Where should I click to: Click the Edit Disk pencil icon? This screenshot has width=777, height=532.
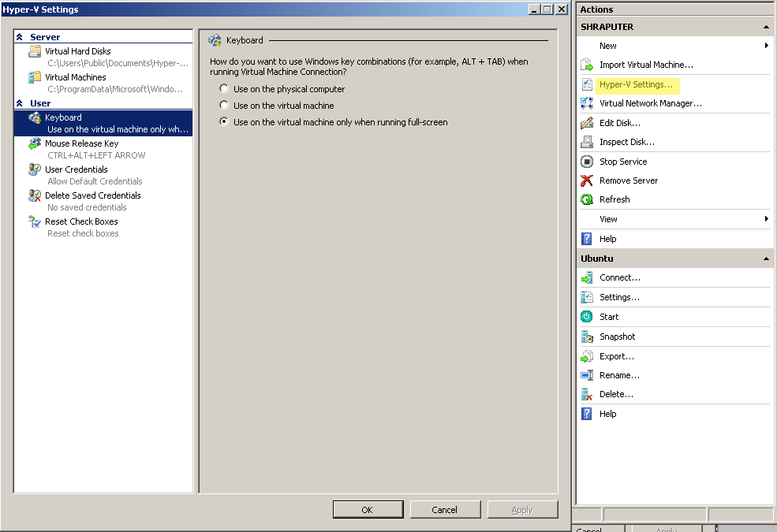pyautogui.click(x=587, y=123)
